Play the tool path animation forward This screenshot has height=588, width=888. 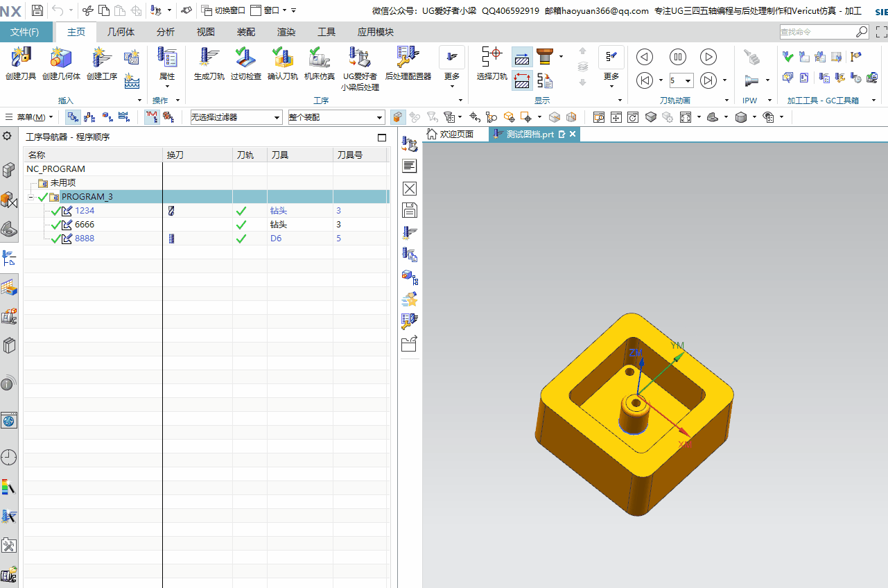[708, 58]
